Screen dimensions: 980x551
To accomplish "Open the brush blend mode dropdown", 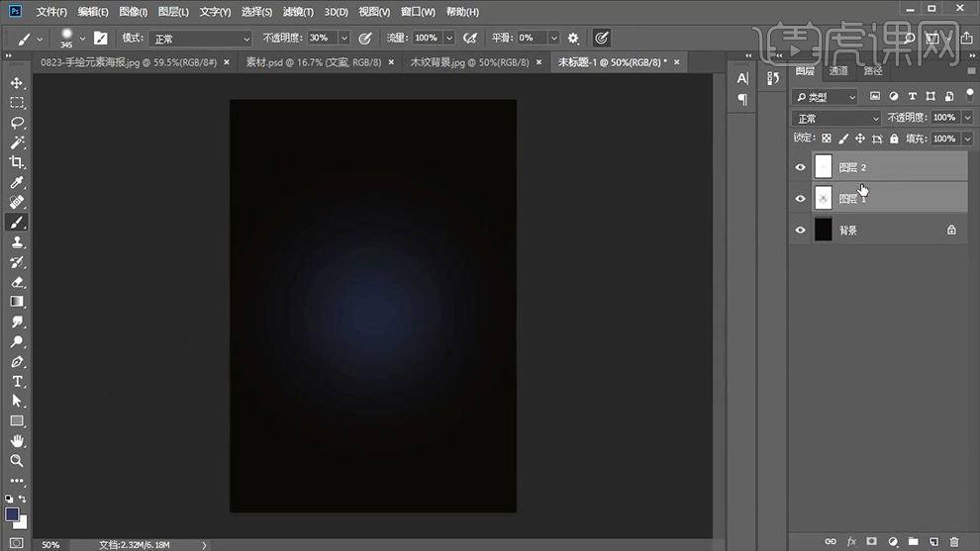I will 202,39.
